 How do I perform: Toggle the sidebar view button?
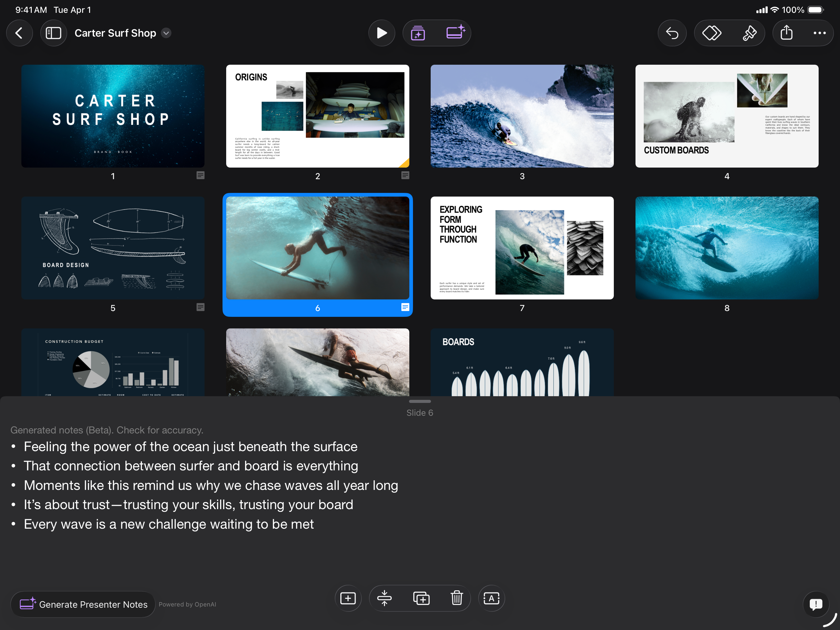pyautogui.click(x=53, y=33)
